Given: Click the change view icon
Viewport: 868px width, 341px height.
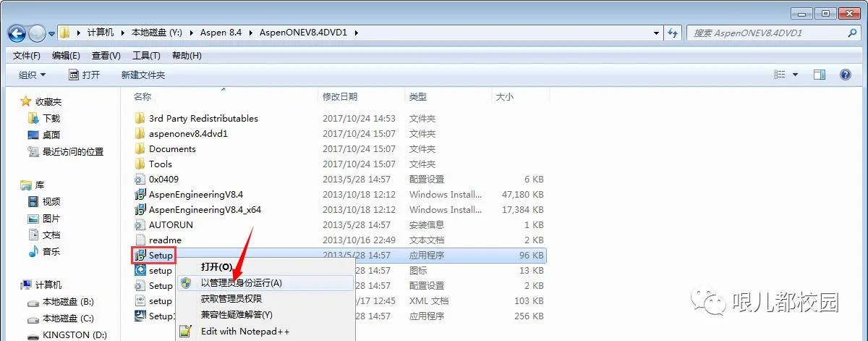Looking at the screenshot, I should click(780, 75).
